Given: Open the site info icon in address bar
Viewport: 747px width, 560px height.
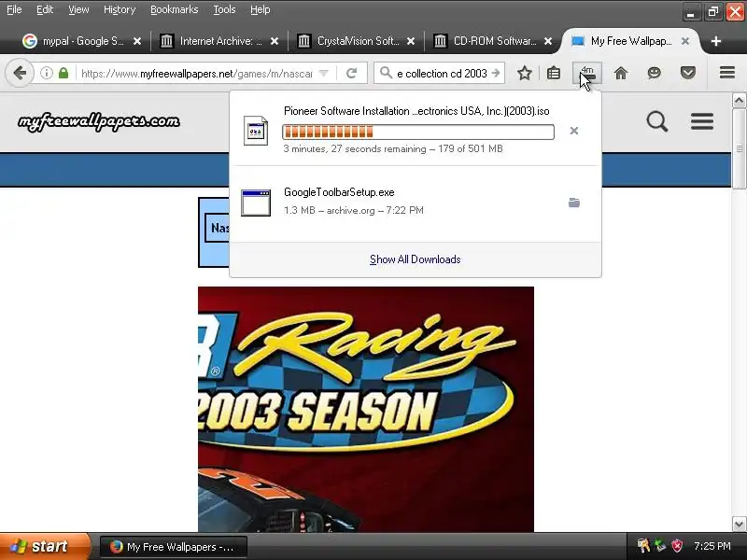Looking at the screenshot, I should (46, 73).
